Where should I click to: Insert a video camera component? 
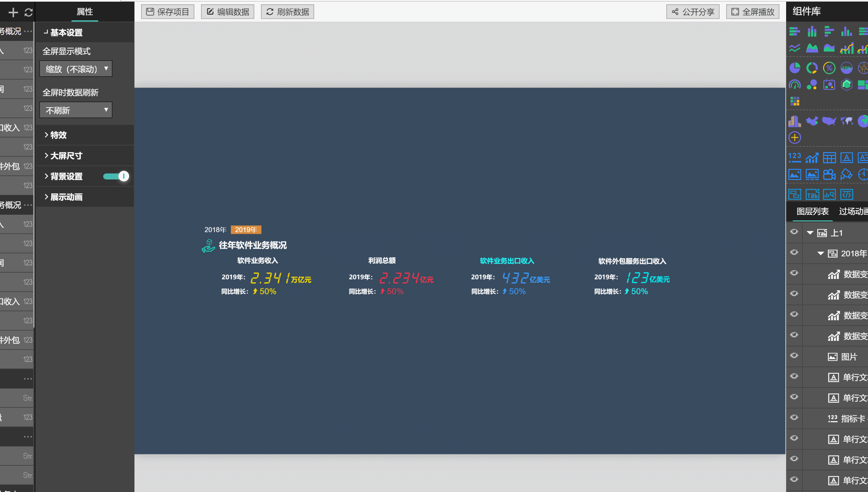[829, 174]
